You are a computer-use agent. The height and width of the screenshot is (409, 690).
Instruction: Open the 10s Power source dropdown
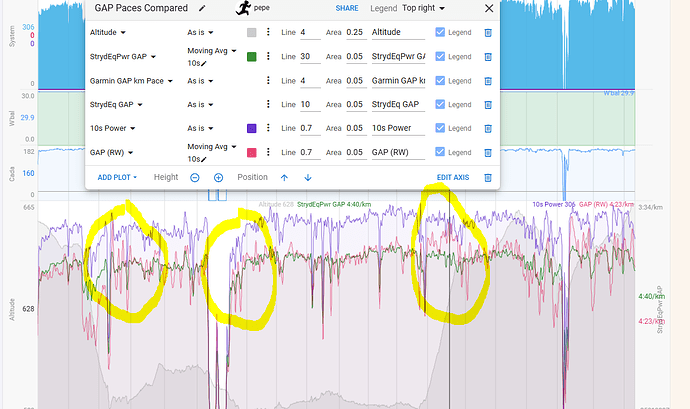(x=113, y=129)
